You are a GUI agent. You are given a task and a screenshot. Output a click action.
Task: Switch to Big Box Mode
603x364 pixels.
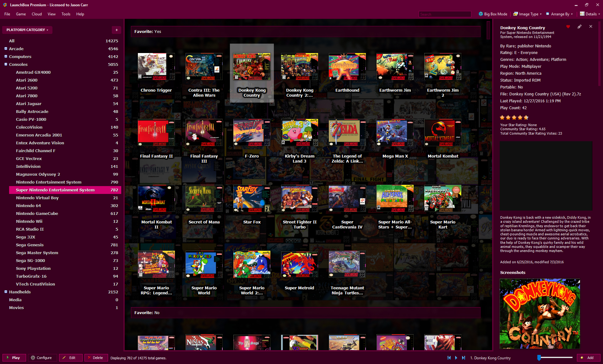coord(493,14)
